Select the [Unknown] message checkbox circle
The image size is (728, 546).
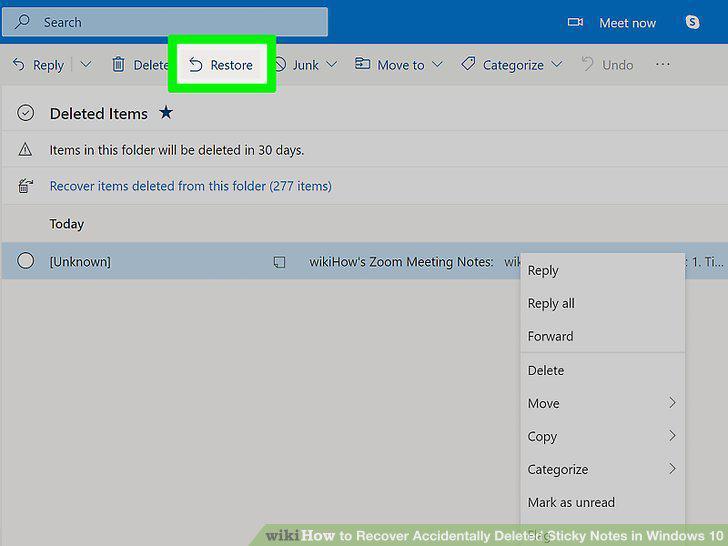(26, 260)
